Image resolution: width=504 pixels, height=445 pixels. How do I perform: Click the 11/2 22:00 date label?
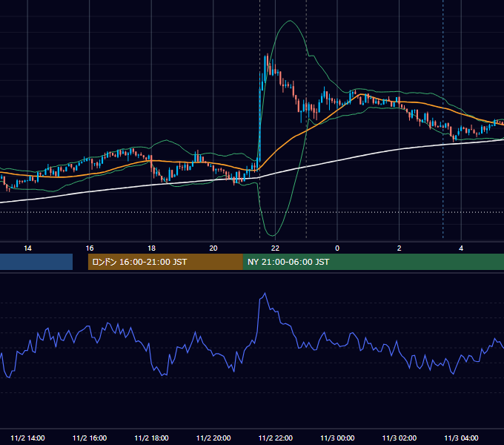pyautogui.click(x=276, y=438)
